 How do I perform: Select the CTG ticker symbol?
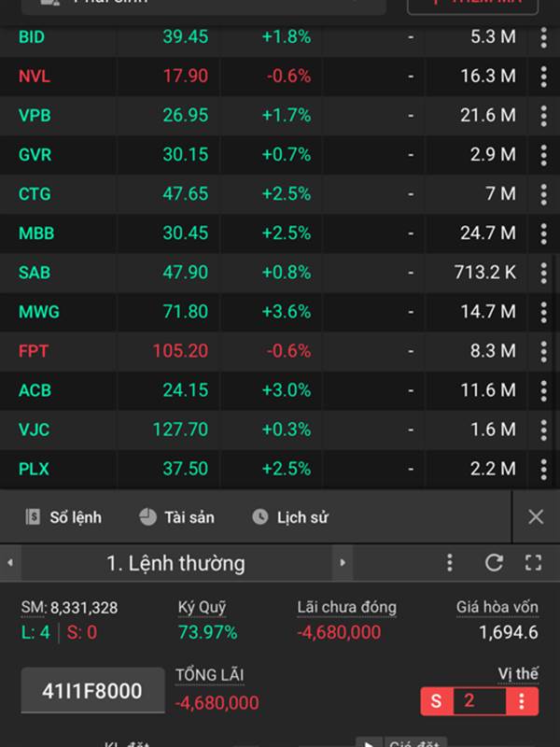coord(35,194)
